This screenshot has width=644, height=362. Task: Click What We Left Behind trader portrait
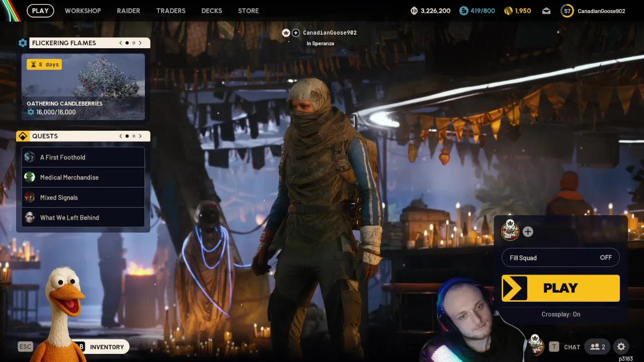click(30, 217)
